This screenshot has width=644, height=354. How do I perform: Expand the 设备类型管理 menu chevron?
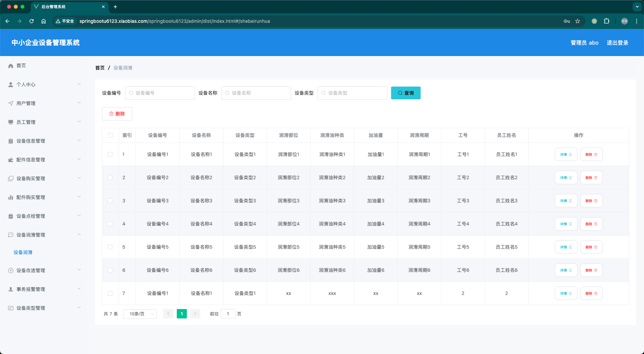pos(79,307)
